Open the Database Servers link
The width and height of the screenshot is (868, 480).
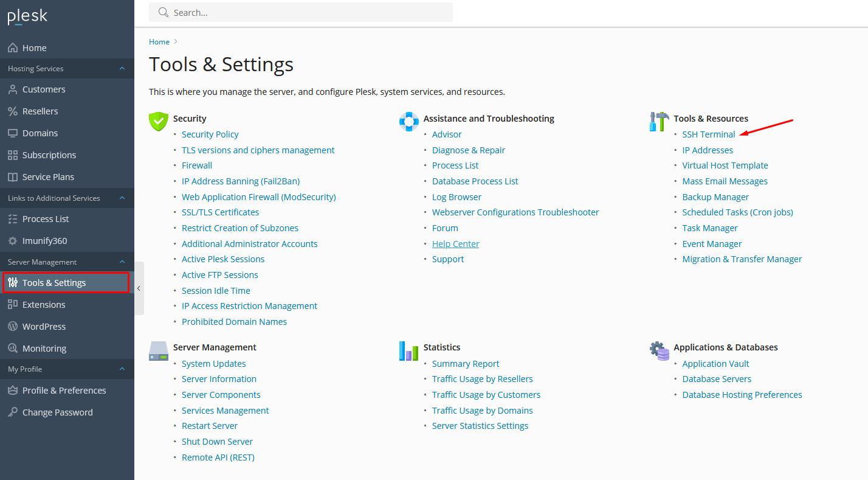[717, 378]
